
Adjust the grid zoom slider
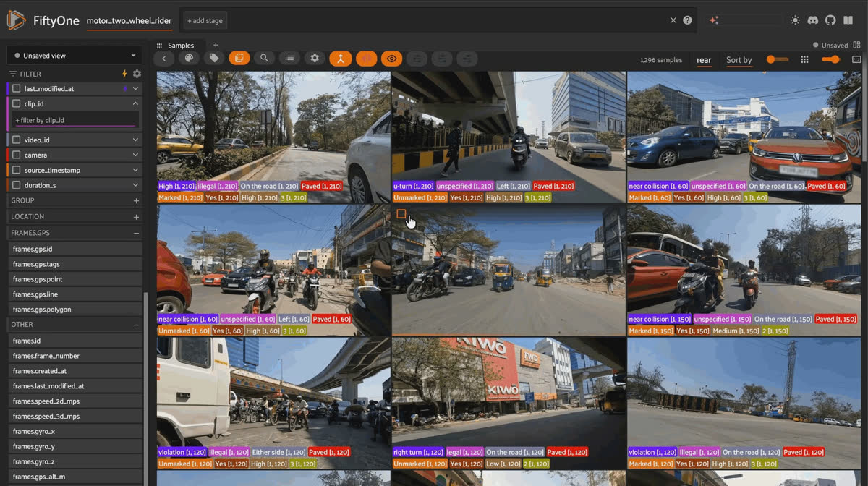[831, 59]
